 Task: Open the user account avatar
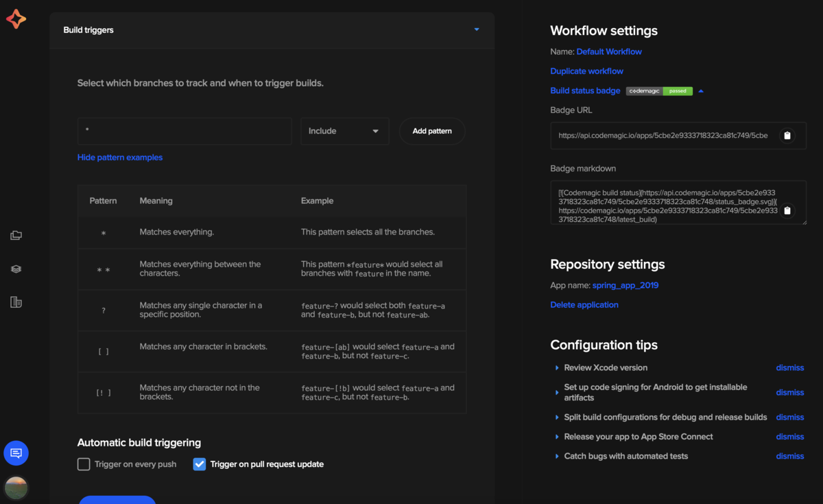pos(16,488)
